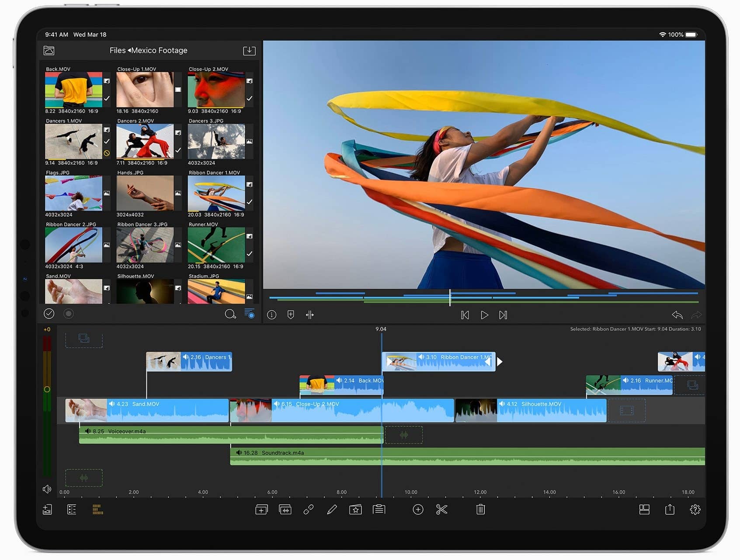The height and width of the screenshot is (560, 740).
Task: Select the Voiceover.m4a audio clip
Action: 231,436
